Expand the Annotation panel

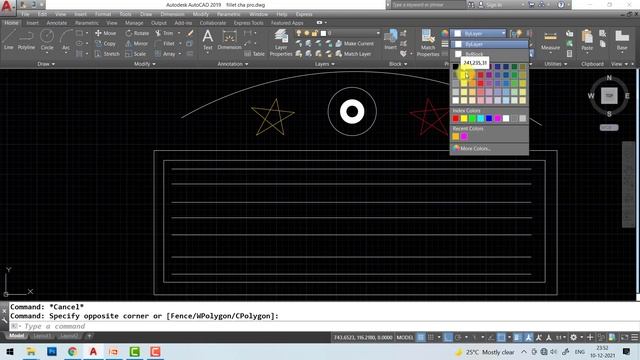coord(233,64)
